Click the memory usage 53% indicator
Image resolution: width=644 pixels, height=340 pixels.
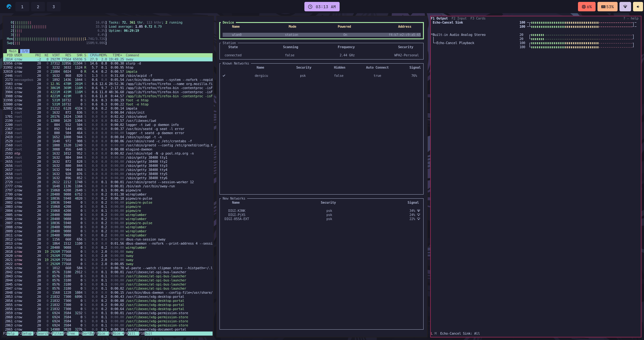point(607,7)
